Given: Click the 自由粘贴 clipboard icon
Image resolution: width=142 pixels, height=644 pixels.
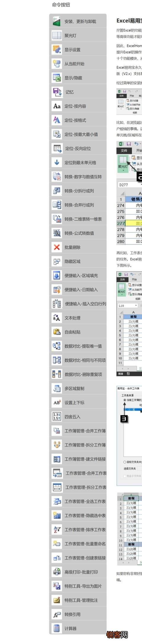Looking at the screenshot, I should pos(57,332).
